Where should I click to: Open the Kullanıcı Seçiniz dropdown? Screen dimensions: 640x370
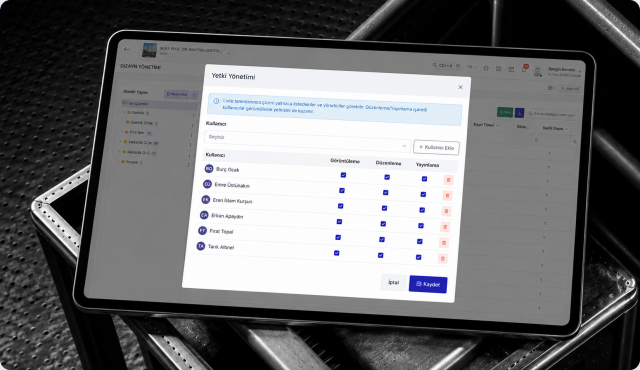307,141
